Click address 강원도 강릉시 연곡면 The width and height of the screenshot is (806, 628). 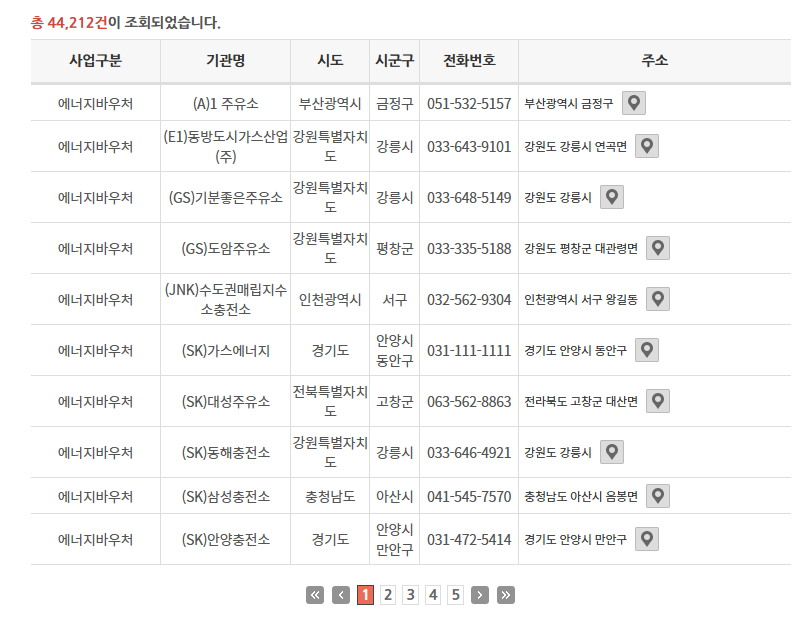[x=575, y=147]
